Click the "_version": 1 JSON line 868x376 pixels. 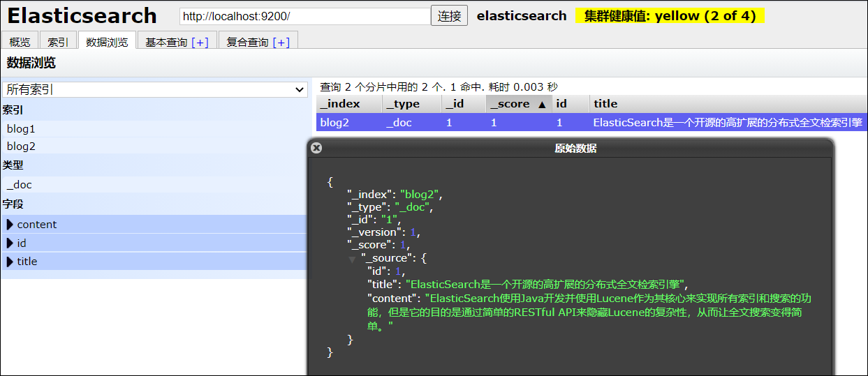(x=383, y=232)
